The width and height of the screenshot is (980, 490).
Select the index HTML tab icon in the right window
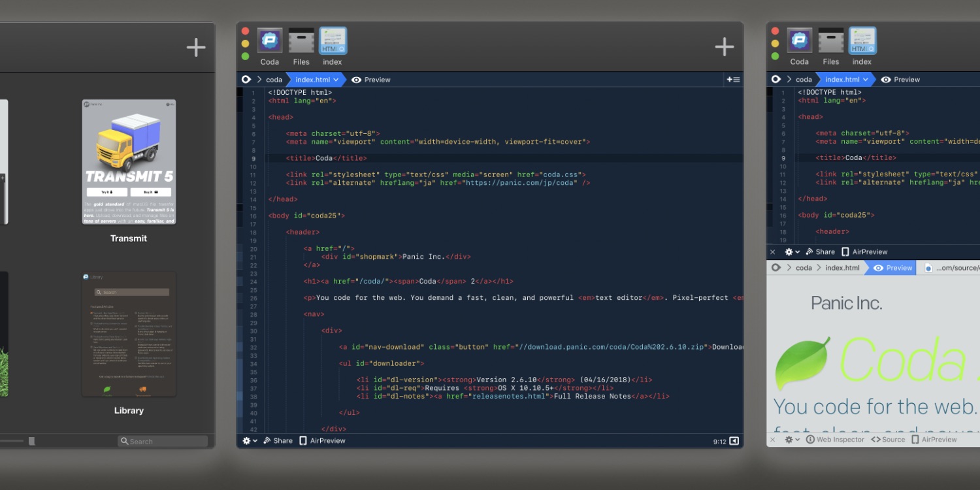coord(862,41)
